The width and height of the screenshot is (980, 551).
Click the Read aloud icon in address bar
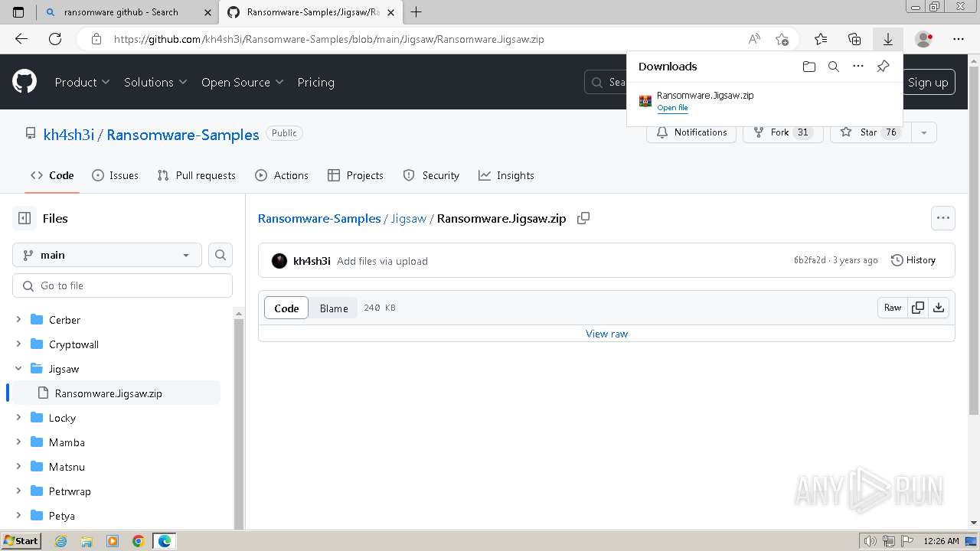tap(754, 39)
